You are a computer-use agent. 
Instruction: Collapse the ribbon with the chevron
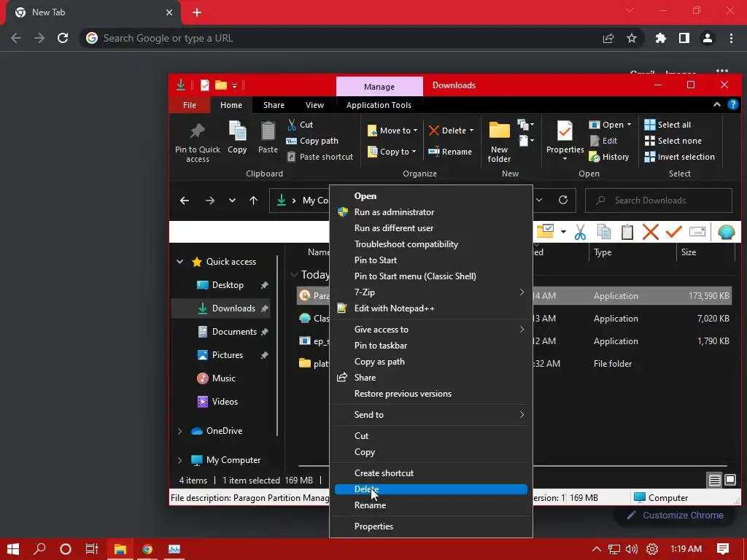click(x=716, y=105)
